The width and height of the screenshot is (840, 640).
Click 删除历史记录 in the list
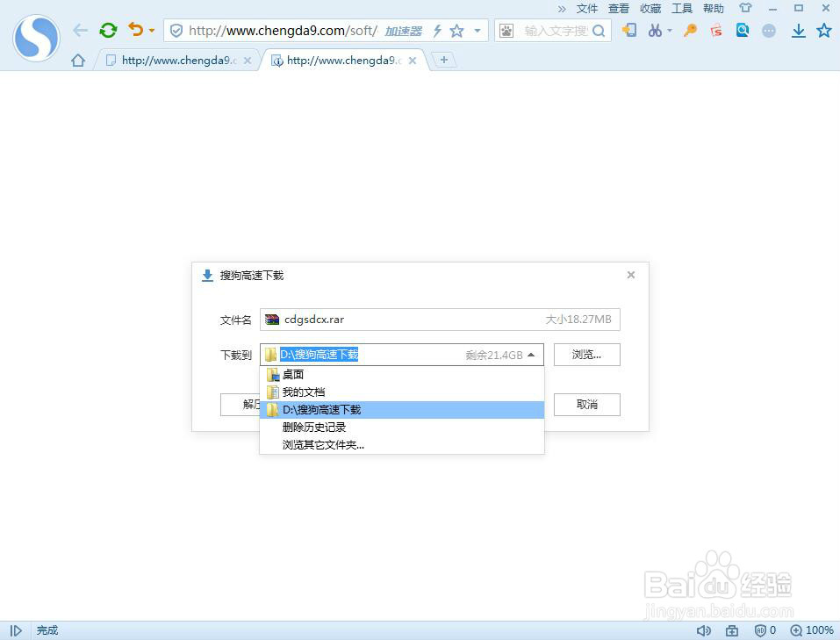click(x=402, y=428)
